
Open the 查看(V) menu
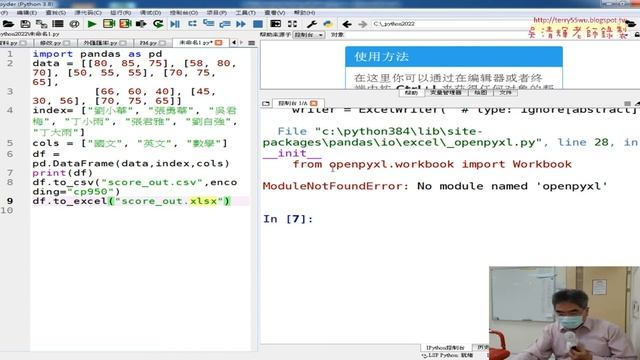coord(275,13)
